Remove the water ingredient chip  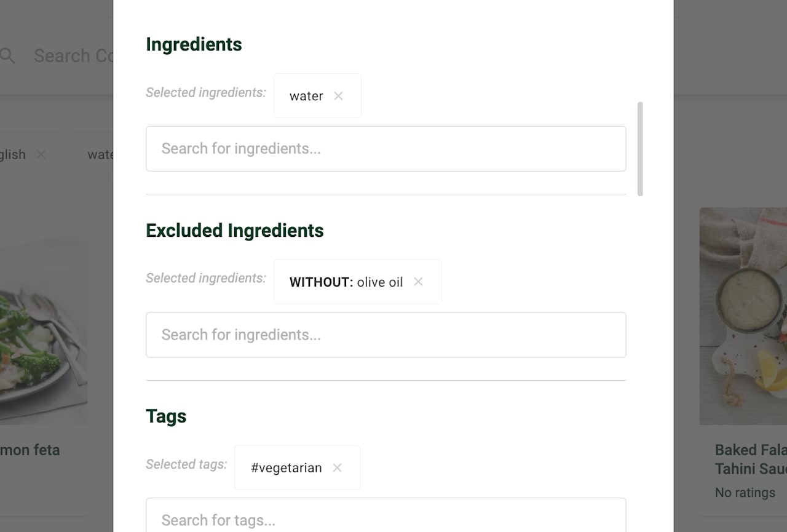click(338, 96)
